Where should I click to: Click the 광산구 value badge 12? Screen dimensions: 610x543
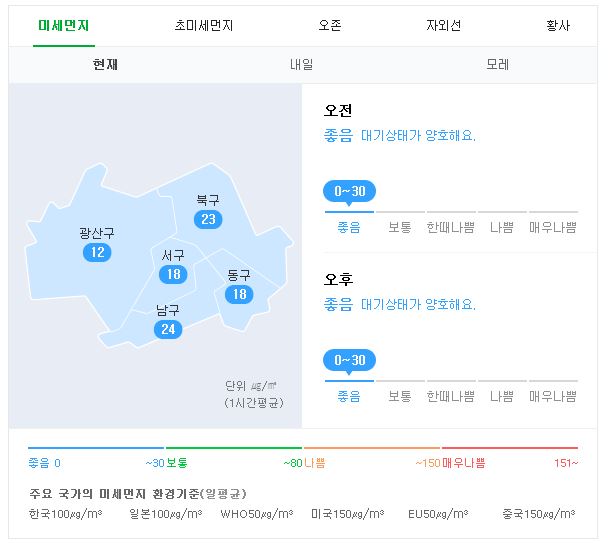[97, 252]
